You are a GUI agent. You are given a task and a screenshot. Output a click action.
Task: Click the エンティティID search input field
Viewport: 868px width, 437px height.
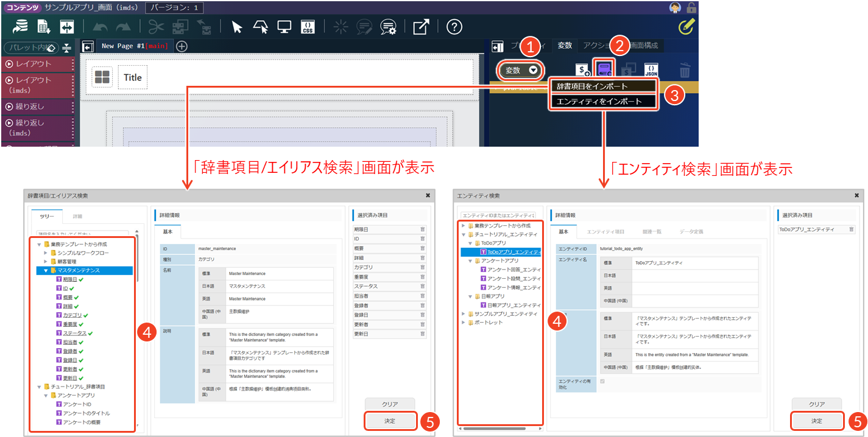[498, 215]
